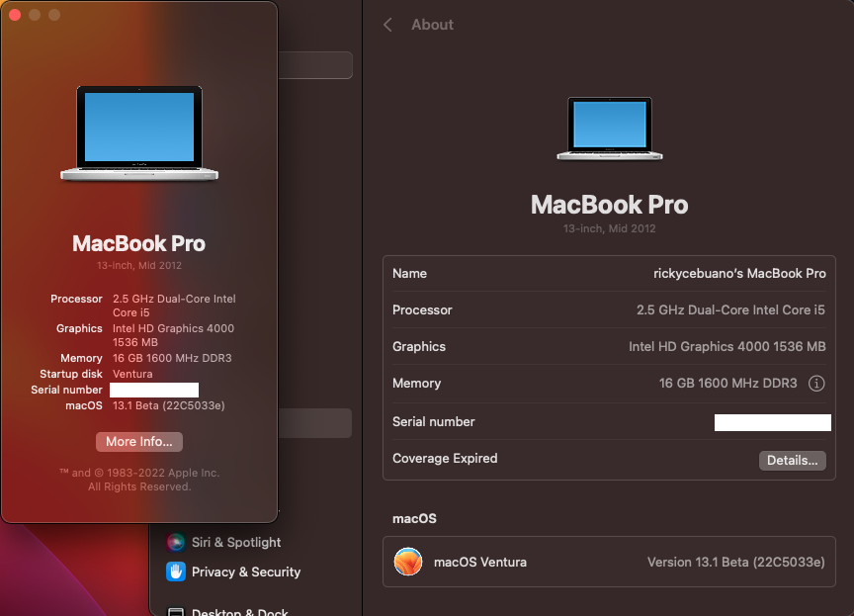Click the computer name rickycebuano's MacBook Pro
854x616 pixels.
[x=739, y=274]
